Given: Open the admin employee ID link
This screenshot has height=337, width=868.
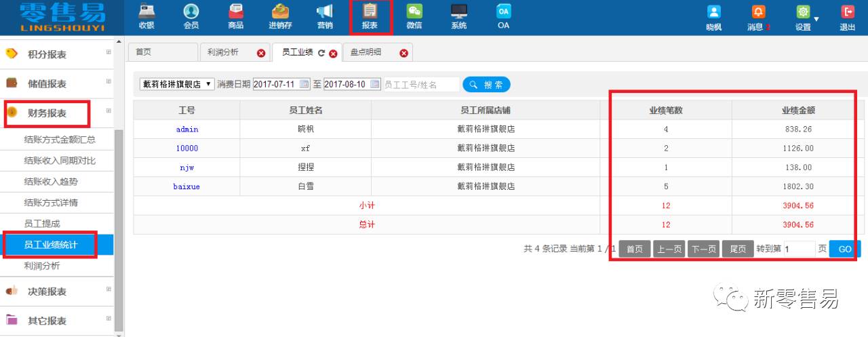Looking at the screenshot, I should (187, 129).
